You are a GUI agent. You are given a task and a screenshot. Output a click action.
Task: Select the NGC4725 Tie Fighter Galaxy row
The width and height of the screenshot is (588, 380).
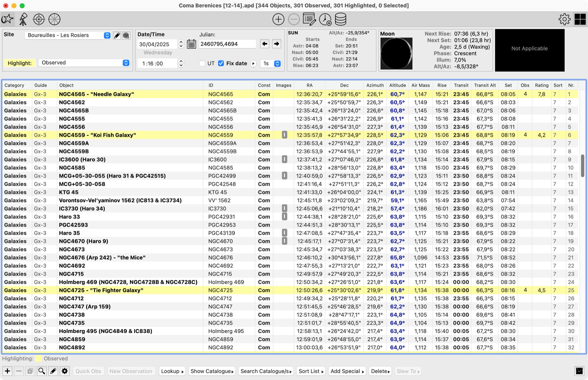[290, 290]
